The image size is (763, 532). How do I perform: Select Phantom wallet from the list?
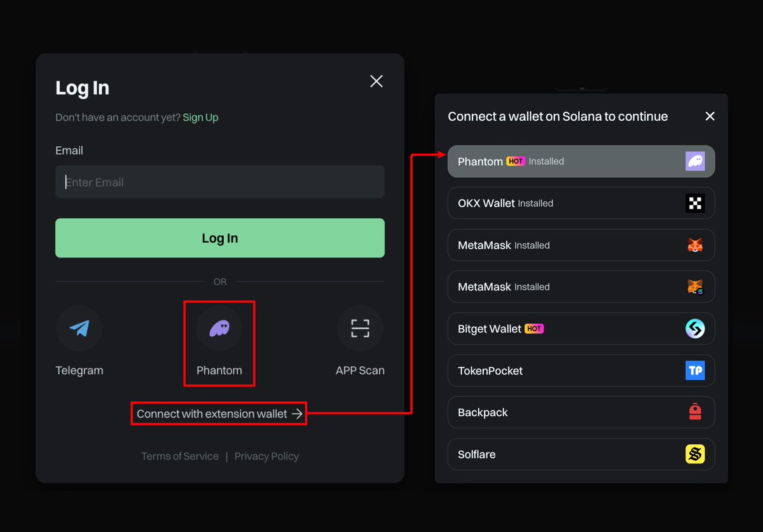coord(581,161)
